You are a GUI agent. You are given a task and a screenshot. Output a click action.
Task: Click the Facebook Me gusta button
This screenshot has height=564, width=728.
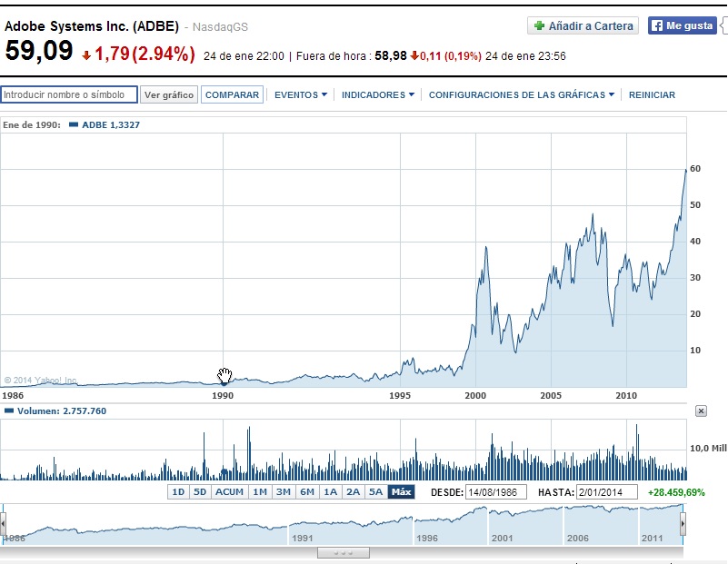tap(682, 25)
